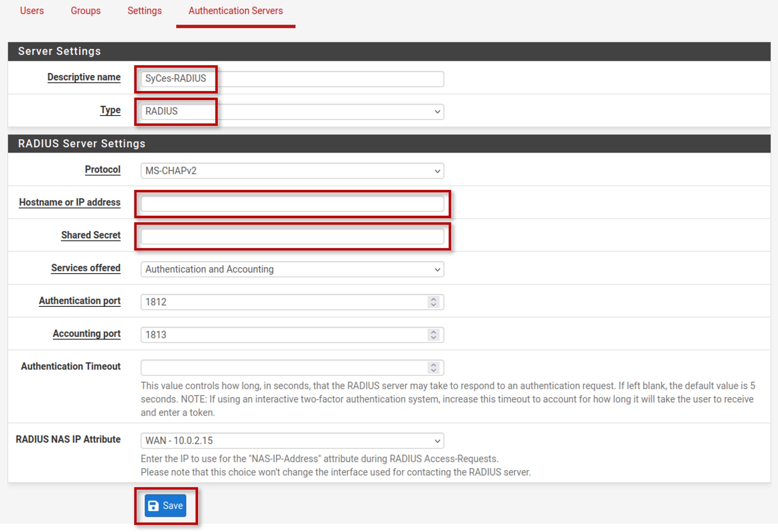This screenshot has height=532, width=778.
Task: Click the Protocol field label
Action: tap(103, 169)
